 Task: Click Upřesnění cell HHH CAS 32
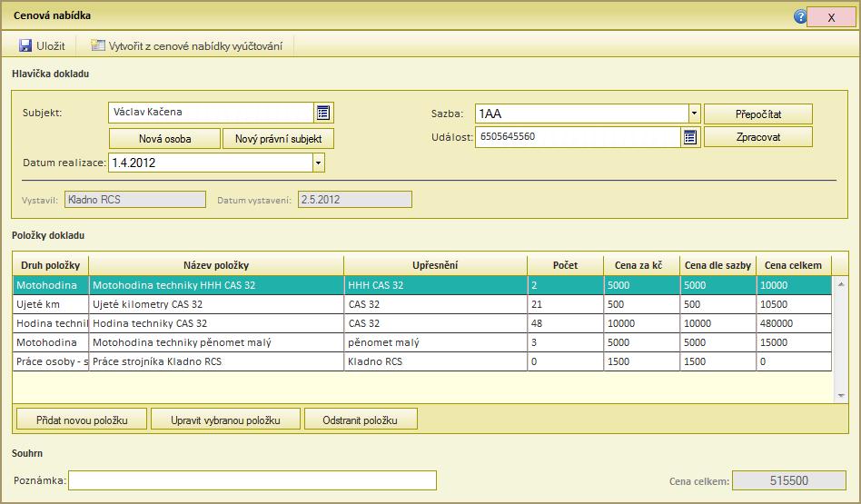[x=435, y=285]
